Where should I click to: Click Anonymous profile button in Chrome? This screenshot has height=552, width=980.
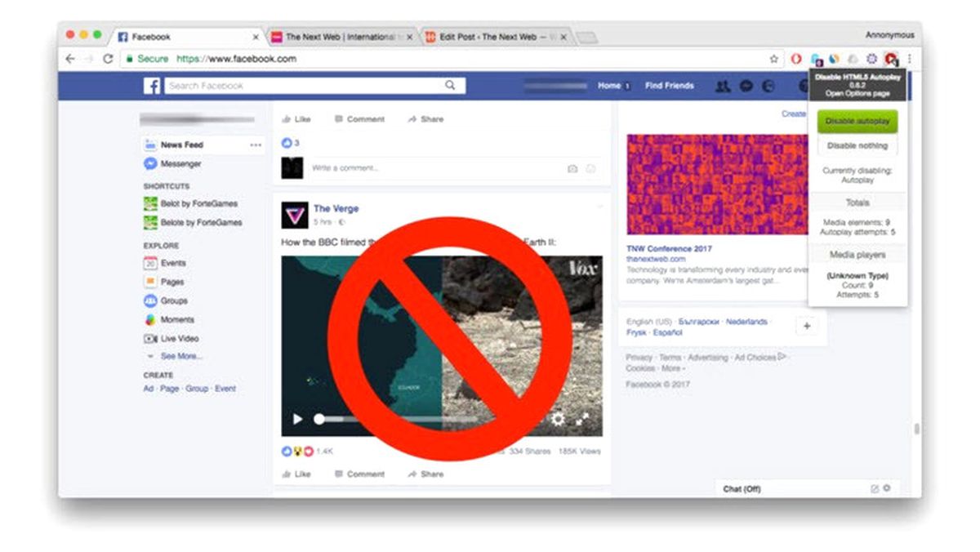pyautogui.click(x=889, y=35)
